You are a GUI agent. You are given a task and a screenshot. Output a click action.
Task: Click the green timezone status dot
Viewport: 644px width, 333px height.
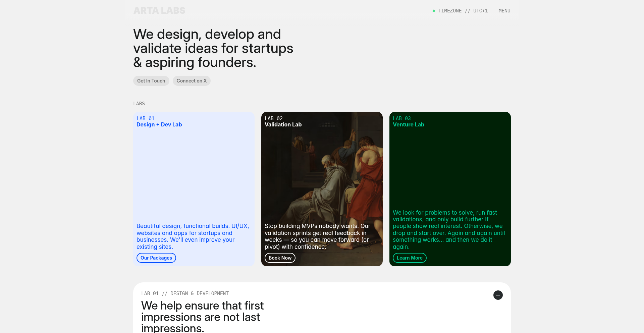coord(434,11)
